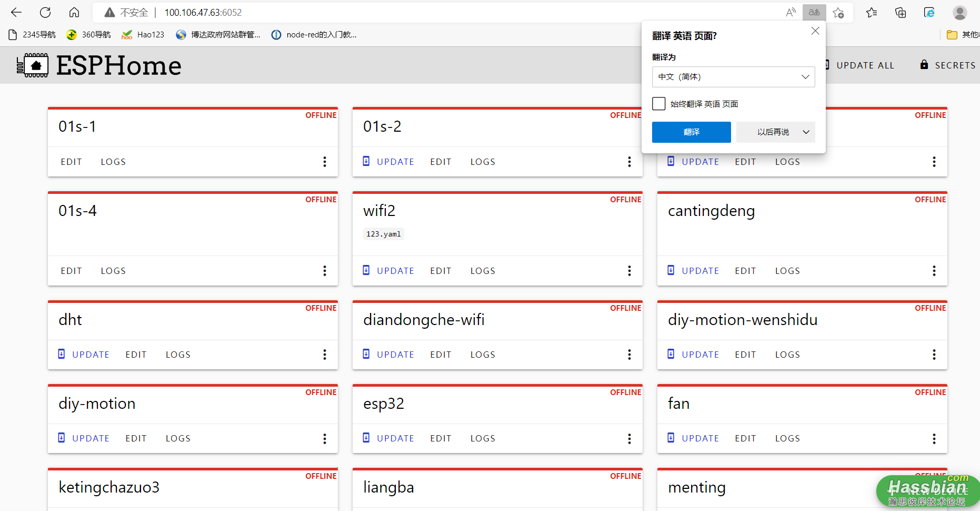Image resolution: width=980 pixels, height=511 pixels.
Task: Tick the always translate English pages checkbox
Action: click(659, 104)
